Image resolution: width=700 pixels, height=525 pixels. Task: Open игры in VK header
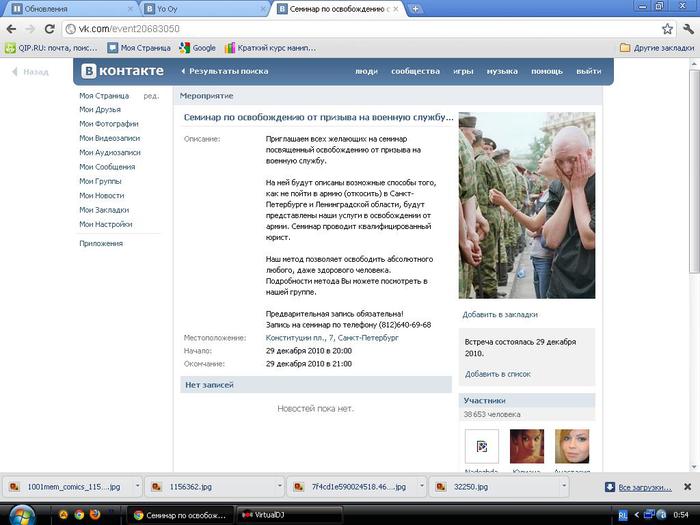point(463,71)
